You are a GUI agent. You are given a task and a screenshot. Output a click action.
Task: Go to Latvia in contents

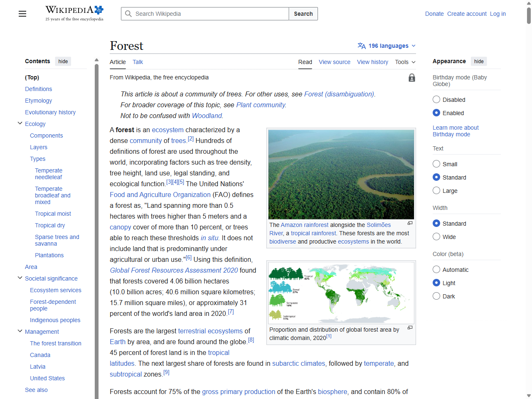pos(38,367)
